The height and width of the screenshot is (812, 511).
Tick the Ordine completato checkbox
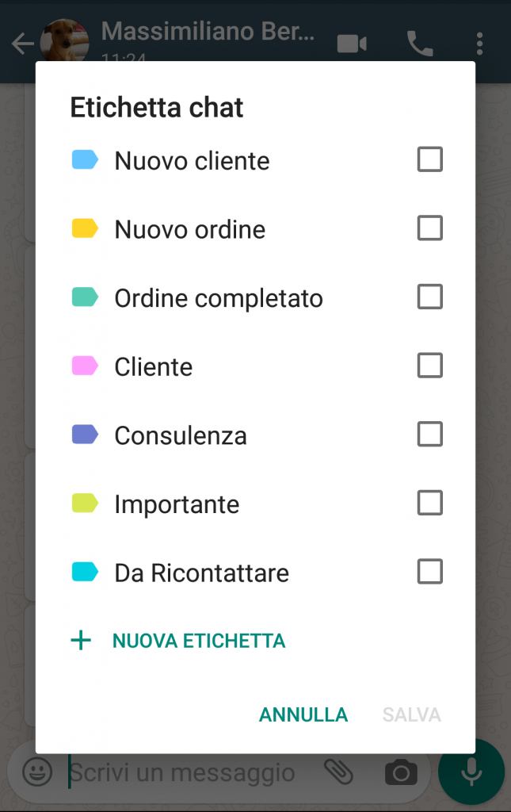tap(429, 297)
